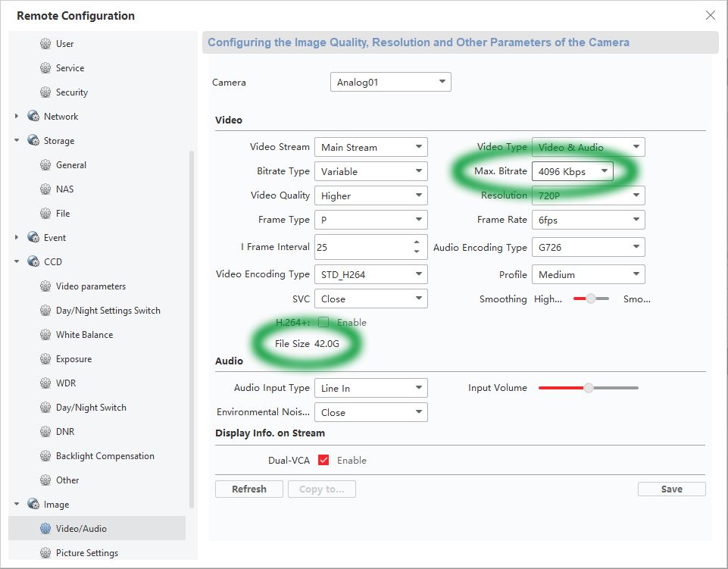Screen dimensions: 728x569
Task: Select Video parameters under CCD
Action: coord(90,286)
